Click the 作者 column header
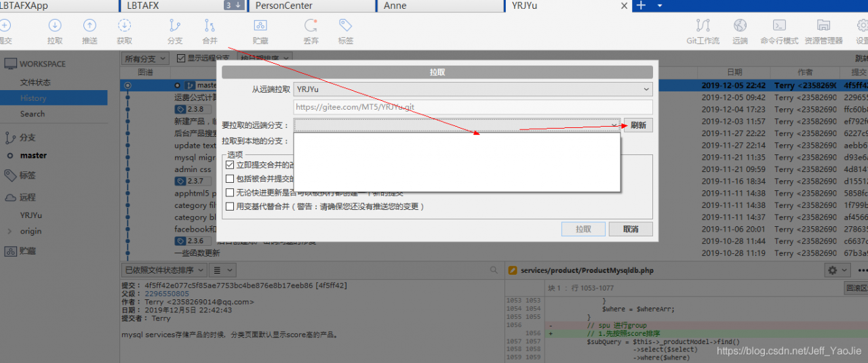Viewport: 868px width, 363px height. tap(806, 72)
